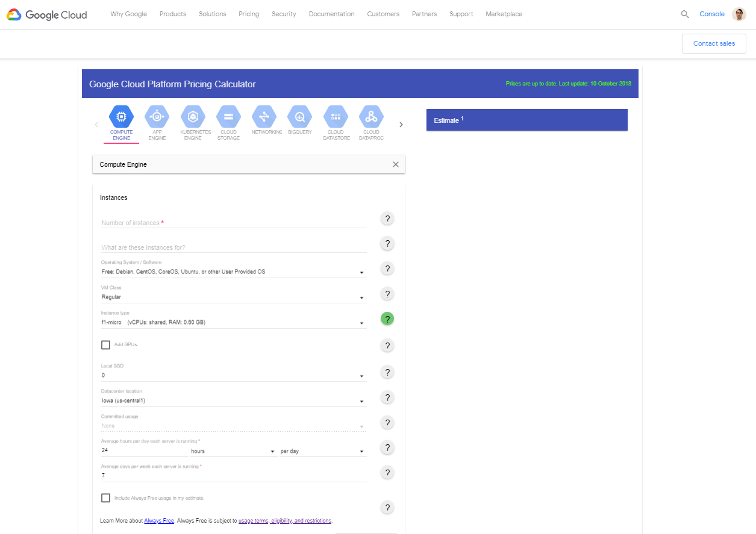Open Customers menu item

click(x=383, y=14)
